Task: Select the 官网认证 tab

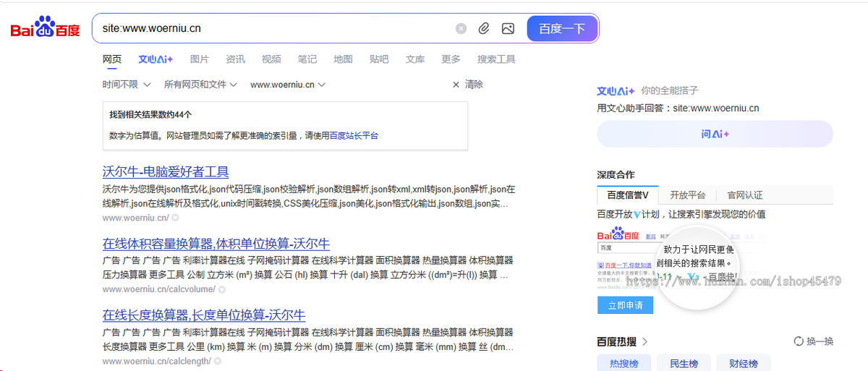Action: (744, 195)
